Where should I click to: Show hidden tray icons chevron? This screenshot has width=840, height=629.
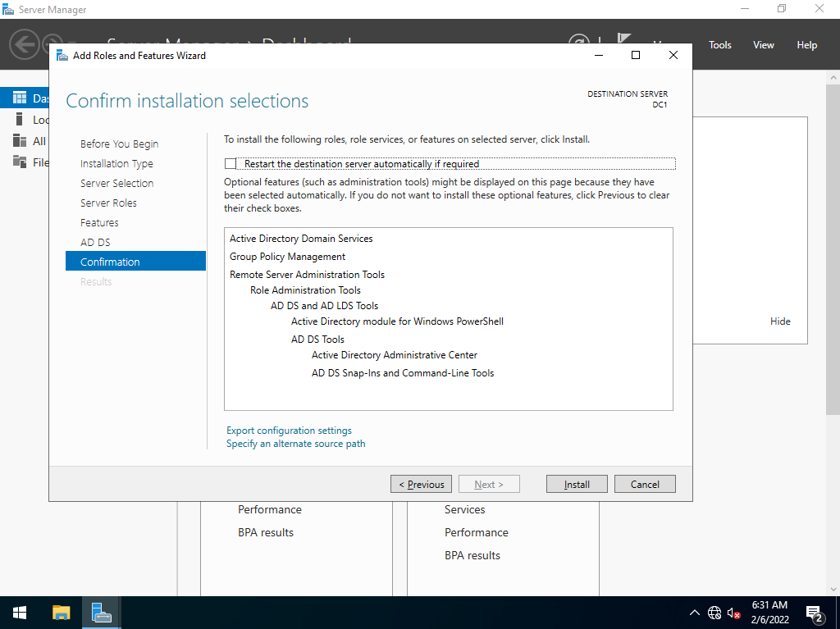pos(694,613)
